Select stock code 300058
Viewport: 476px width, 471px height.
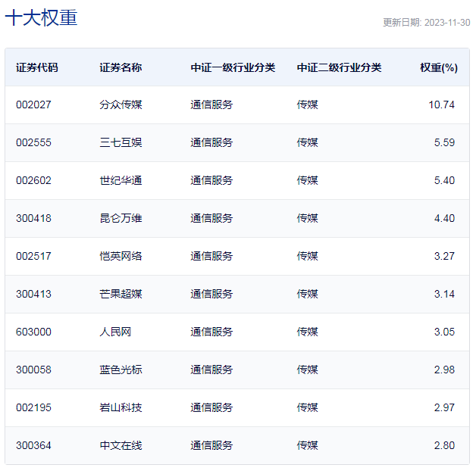pyautogui.click(x=33, y=370)
